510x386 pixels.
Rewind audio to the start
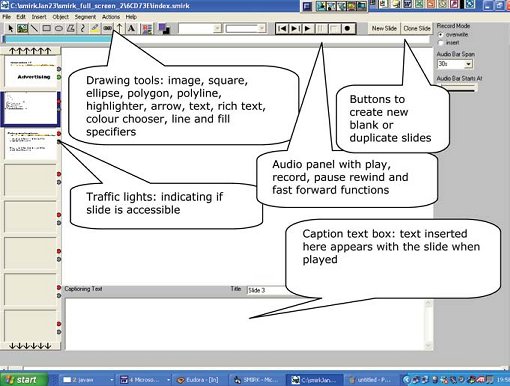282,29
